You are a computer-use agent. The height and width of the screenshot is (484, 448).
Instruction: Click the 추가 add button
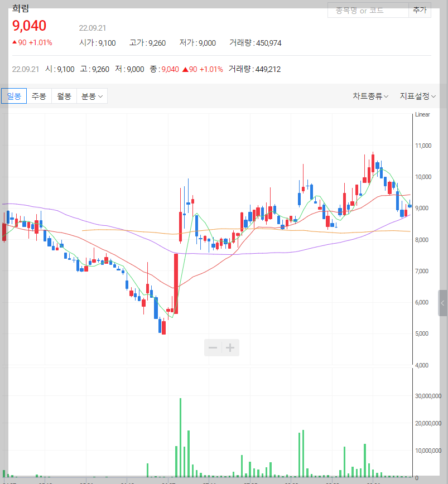click(x=420, y=10)
